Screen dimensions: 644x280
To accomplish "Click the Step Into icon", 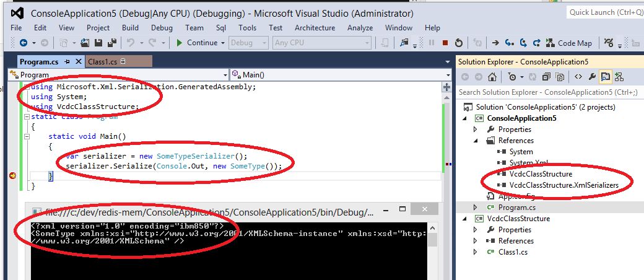I will (x=509, y=43).
